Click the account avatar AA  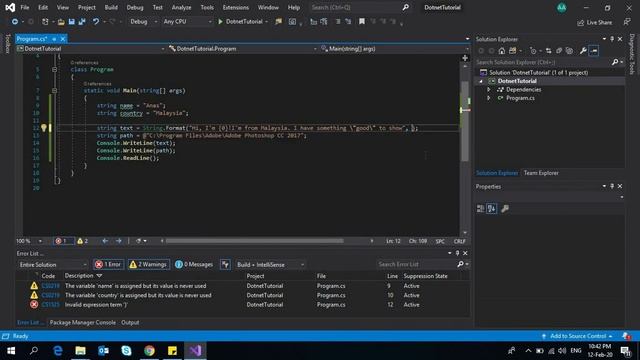click(562, 7)
